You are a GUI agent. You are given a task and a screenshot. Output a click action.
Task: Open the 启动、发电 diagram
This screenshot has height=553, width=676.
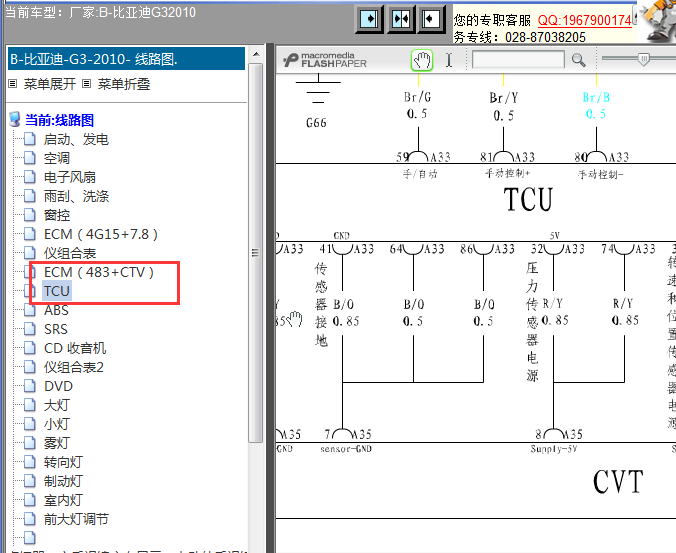[x=76, y=139]
